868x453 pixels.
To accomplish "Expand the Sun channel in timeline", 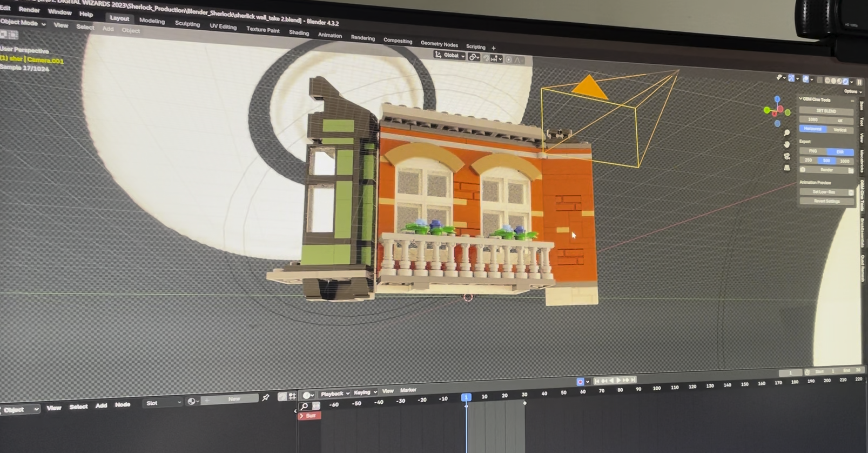I will click(x=301, y=416).
